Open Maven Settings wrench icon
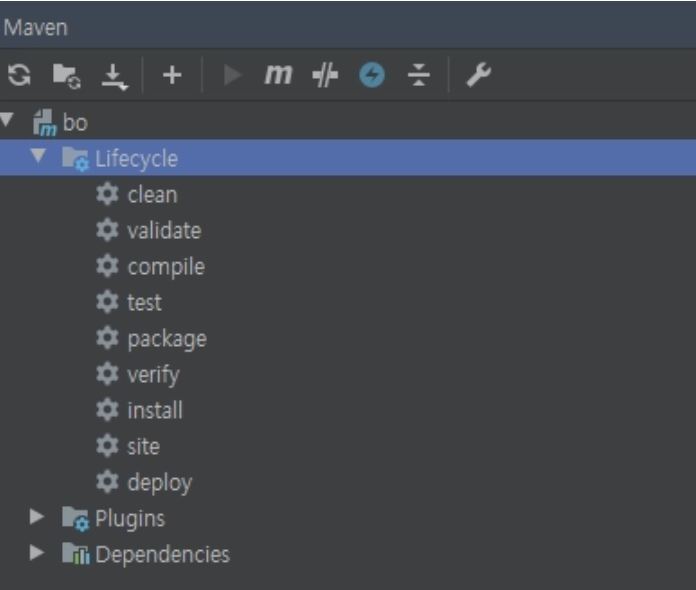The image size is (696, 590). click(478, 75)
